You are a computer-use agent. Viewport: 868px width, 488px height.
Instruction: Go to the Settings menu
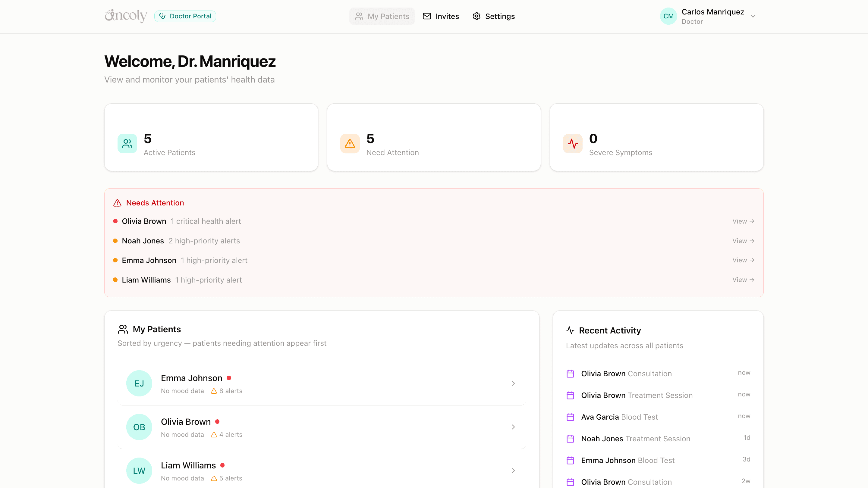coord(494,16)
